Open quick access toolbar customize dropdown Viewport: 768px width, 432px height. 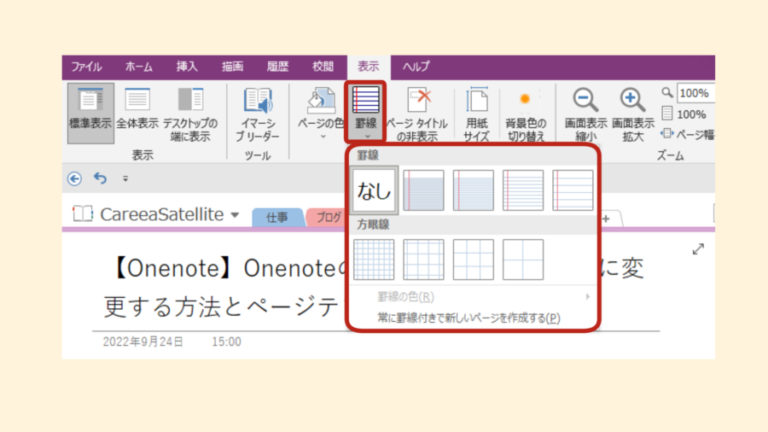click(125, 179)
